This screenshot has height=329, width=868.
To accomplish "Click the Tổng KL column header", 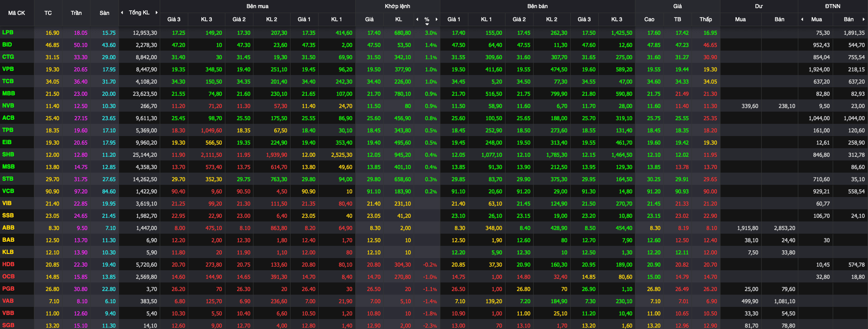I will tap(139, 13).
